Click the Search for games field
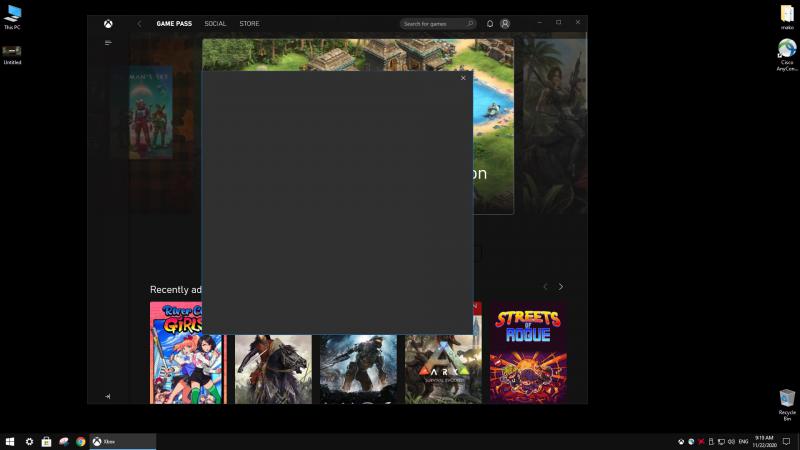The image size is (800, 450). (435, 23)
